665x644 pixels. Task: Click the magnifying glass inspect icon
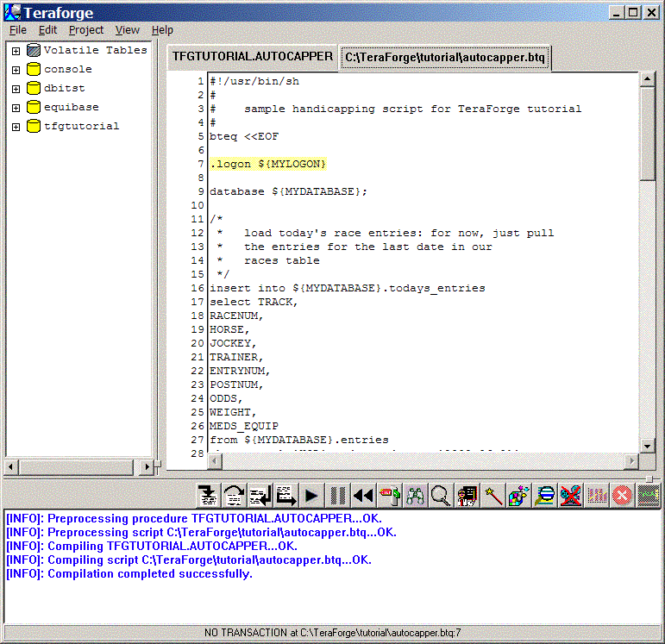(441, 495)
